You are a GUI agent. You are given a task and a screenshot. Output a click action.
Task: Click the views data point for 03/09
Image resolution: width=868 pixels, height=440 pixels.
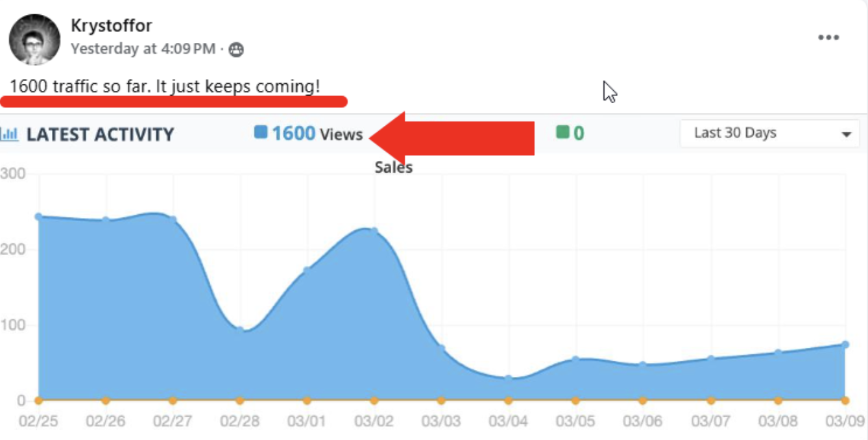click(845, 345)
